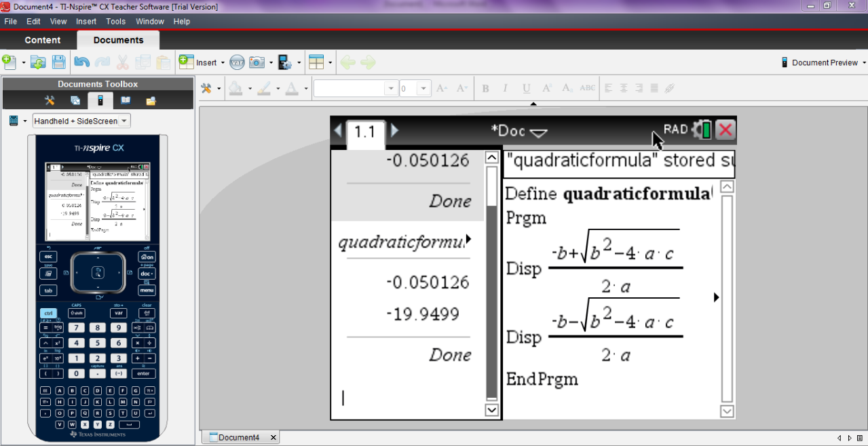
Task: Open the Tools menu
Action: 115,22
